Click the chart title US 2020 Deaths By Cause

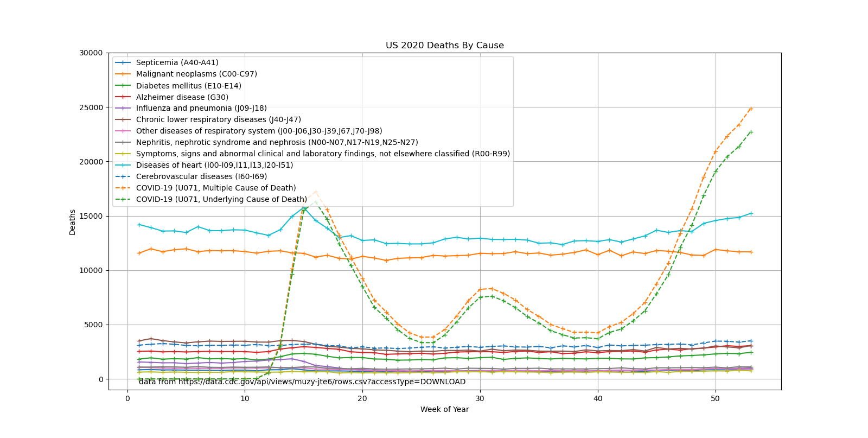pos(444,46)
